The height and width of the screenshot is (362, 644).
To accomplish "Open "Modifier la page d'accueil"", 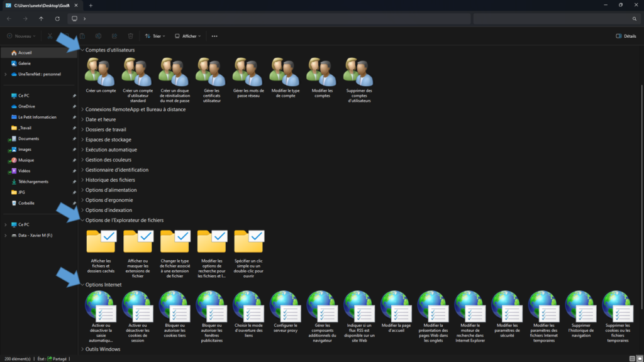I will click(396, 314).
